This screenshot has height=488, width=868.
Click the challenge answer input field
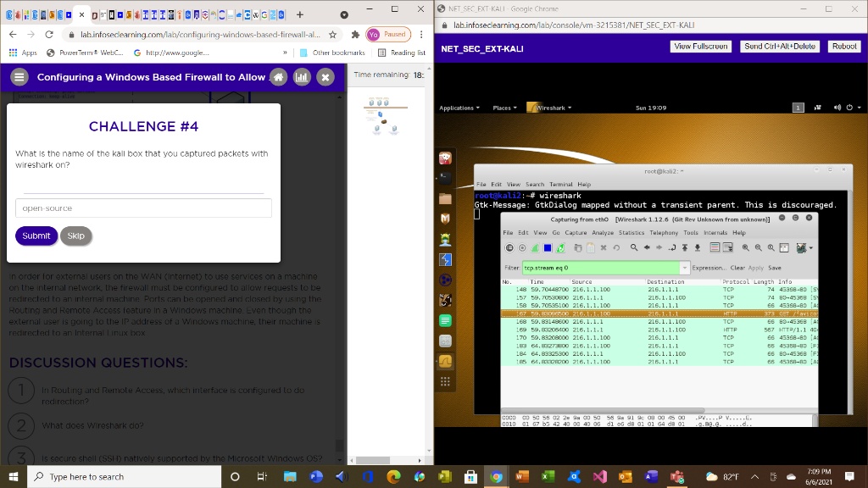click(x=142, y=208)
